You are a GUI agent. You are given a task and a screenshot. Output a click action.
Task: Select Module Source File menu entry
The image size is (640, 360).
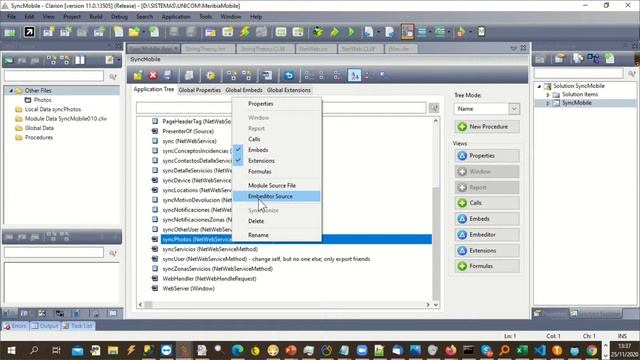point(272,185)
